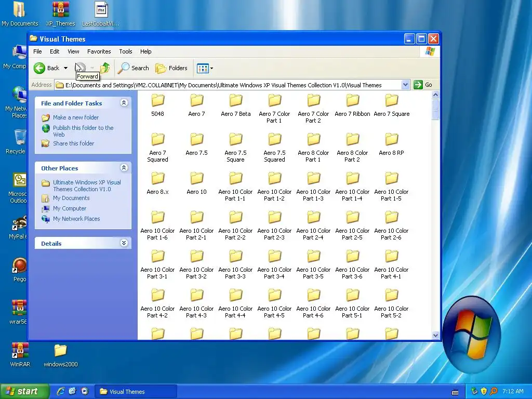532x399 pixels.
Task: Open the Views toolbar dropdown
Action: [205, 68]
